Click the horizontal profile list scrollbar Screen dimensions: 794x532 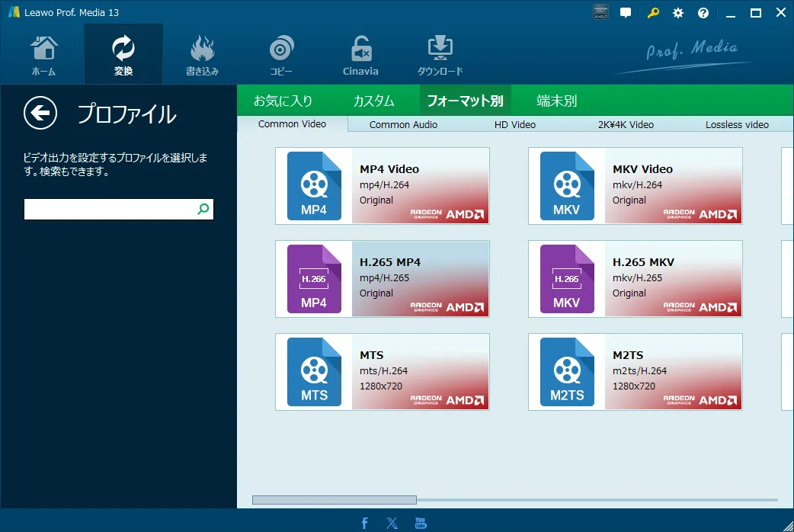point(335,500)
